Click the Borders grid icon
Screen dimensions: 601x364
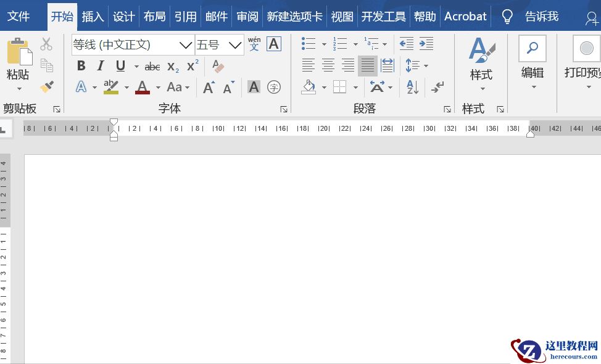(x=339, y=87)
